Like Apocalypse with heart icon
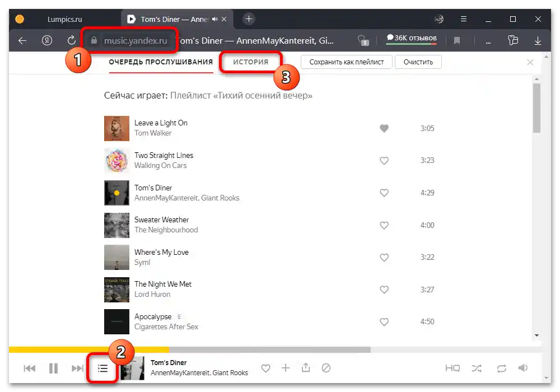The image size is (560, 392). [x=384, y=322]
